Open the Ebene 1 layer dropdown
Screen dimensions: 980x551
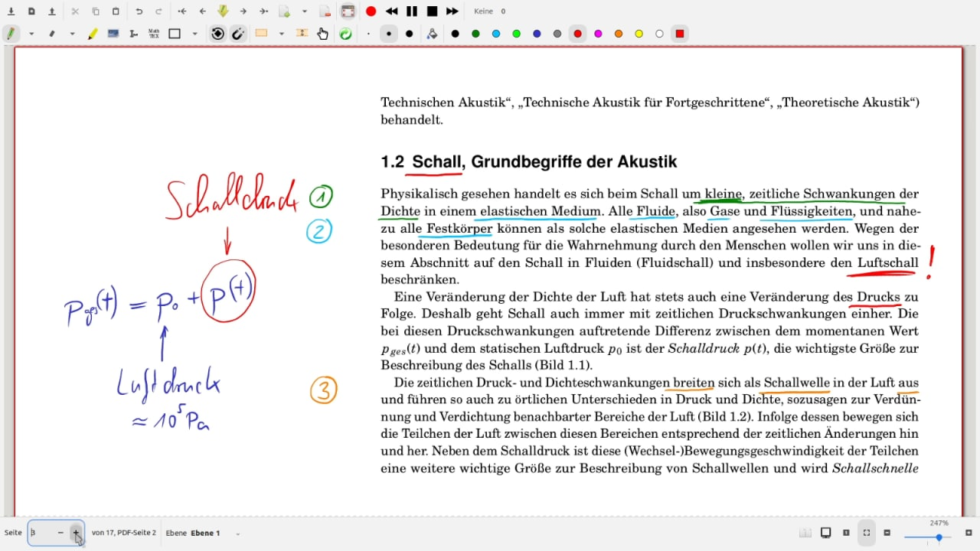[238, 533]
